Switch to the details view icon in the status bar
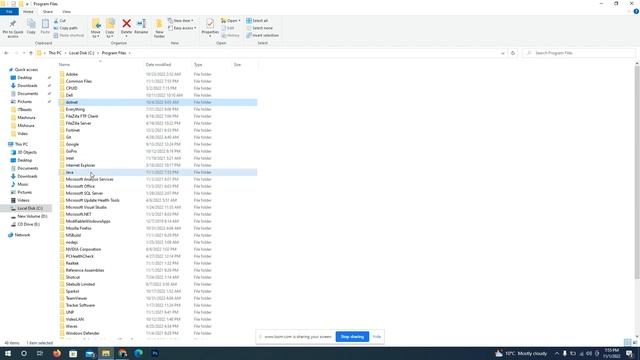The height and width of the screenshot is (360, 640). click(x=627, y=343)
